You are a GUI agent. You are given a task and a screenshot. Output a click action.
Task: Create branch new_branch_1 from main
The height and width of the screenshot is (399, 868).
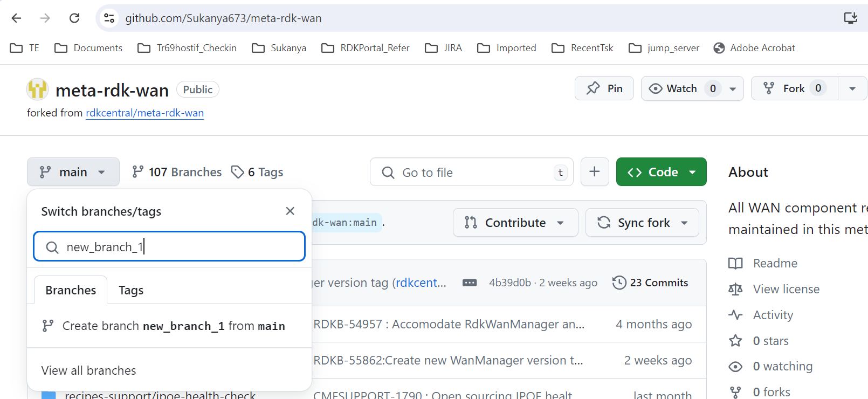click(169, 326)
